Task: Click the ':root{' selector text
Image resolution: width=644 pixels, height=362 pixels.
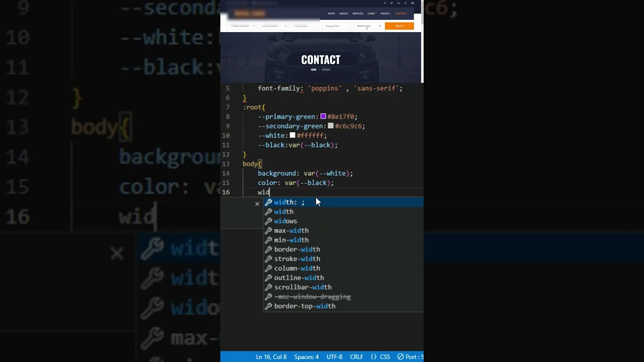Action: [x=254, y=107]
